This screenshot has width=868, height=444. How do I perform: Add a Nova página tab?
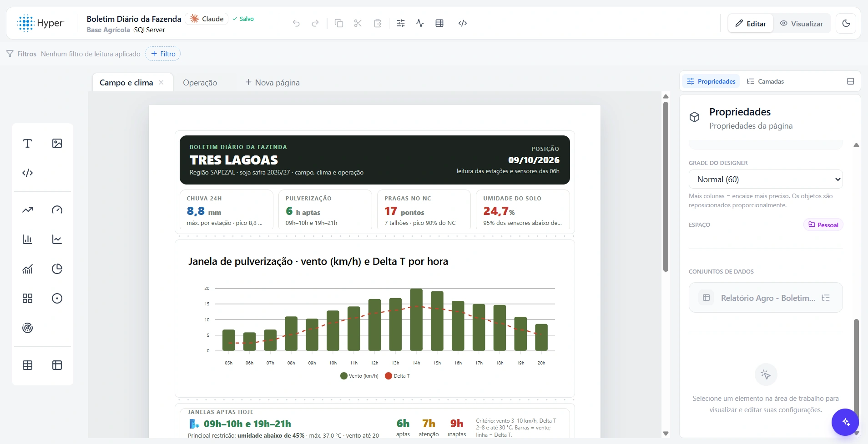[273, 83]
